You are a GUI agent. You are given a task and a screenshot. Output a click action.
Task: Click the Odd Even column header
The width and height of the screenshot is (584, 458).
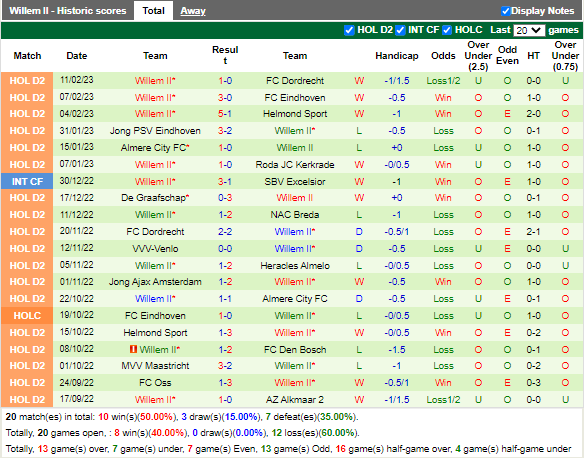point(507,55)
